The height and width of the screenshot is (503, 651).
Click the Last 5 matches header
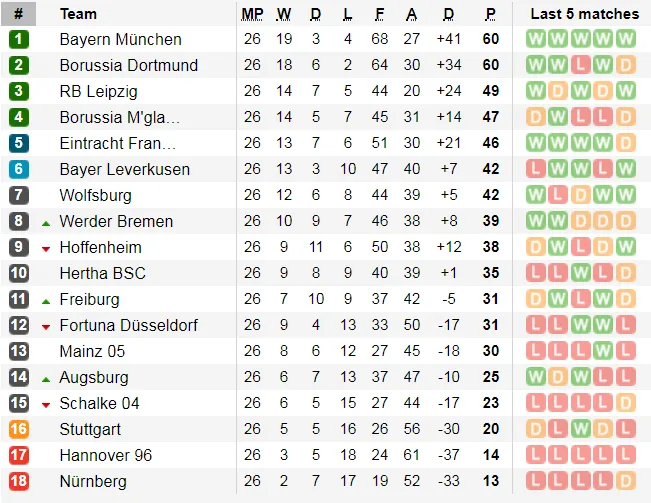(585, 14)
